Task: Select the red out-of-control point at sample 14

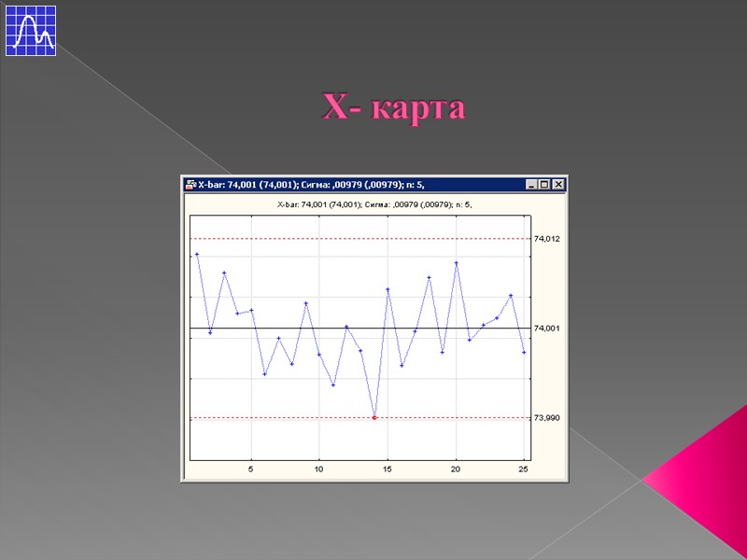Action: (x=374, y=417)
